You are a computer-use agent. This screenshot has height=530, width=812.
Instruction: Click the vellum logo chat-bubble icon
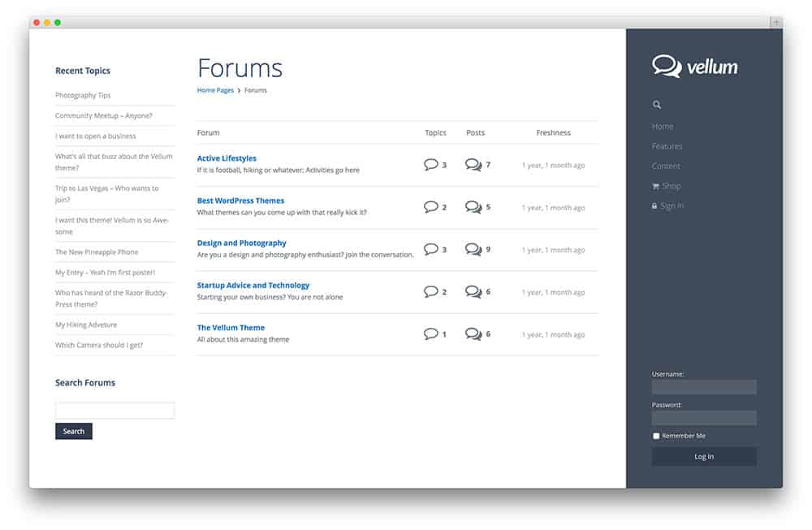(x=666, y=67)
